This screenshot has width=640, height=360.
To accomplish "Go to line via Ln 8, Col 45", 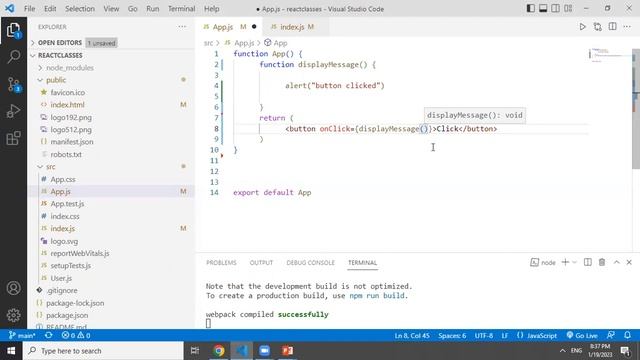I will [x=412, y=336].
